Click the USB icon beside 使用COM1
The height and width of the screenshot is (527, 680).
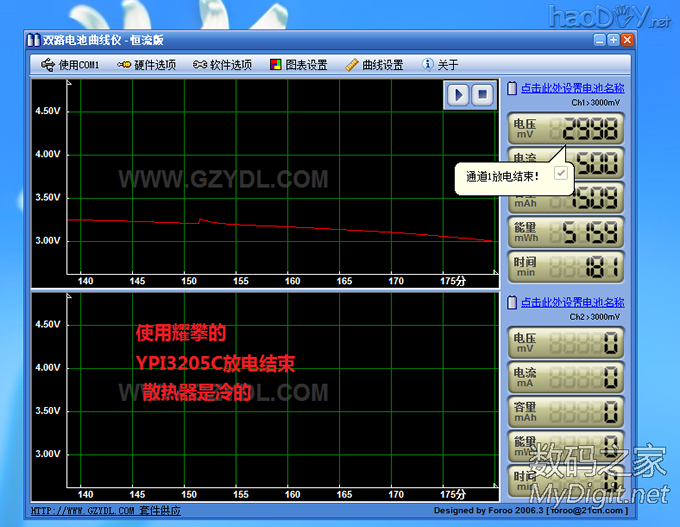pos(48,65)
